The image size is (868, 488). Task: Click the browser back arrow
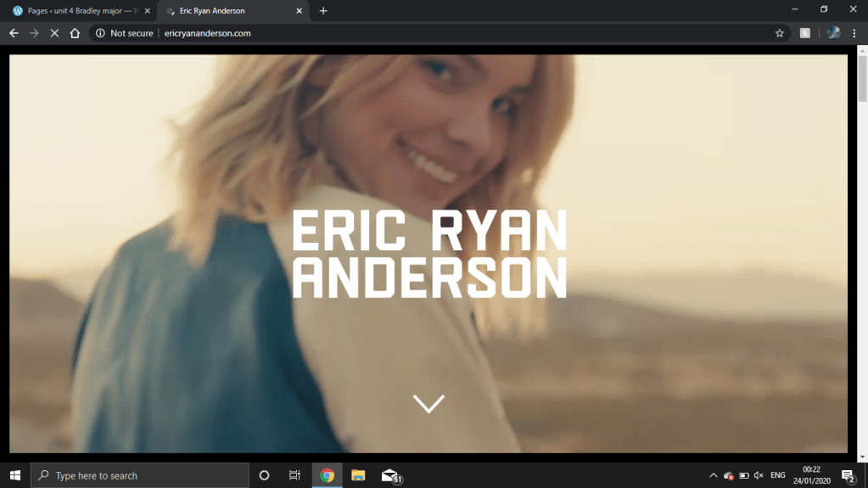point(14,33)
